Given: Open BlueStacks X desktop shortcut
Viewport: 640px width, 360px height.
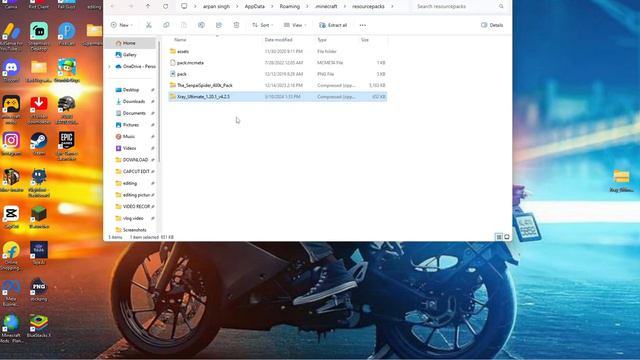Looking at the screenshot, I should pyautogui.click(x=39, y=326).
